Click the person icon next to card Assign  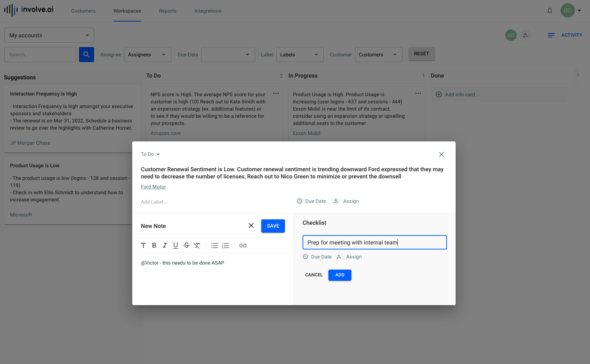(x=336, y=201)
